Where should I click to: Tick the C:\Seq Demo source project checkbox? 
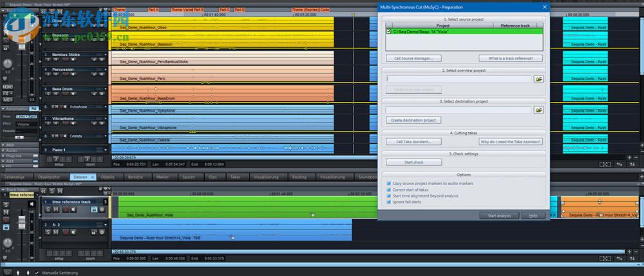point(389,31)
